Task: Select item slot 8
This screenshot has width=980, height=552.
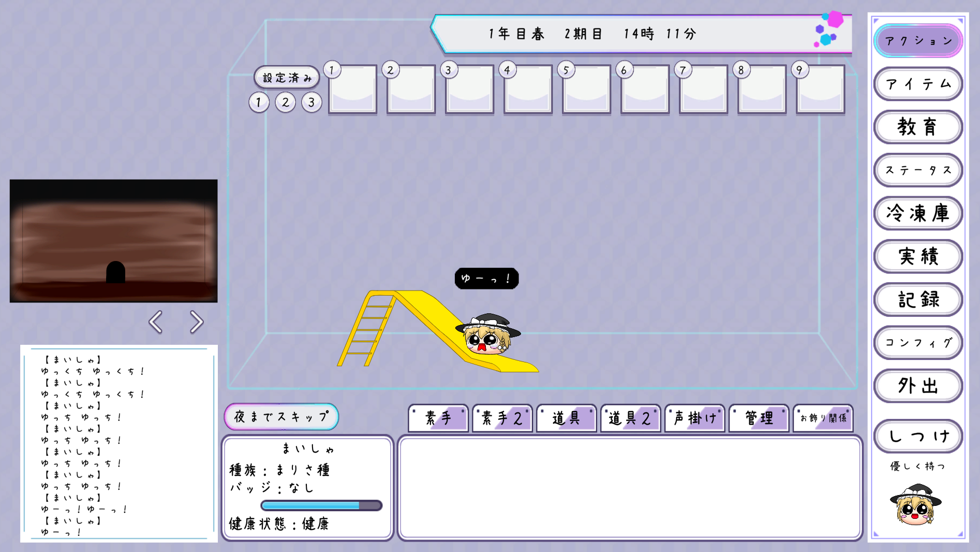Action: pos(762,89)
